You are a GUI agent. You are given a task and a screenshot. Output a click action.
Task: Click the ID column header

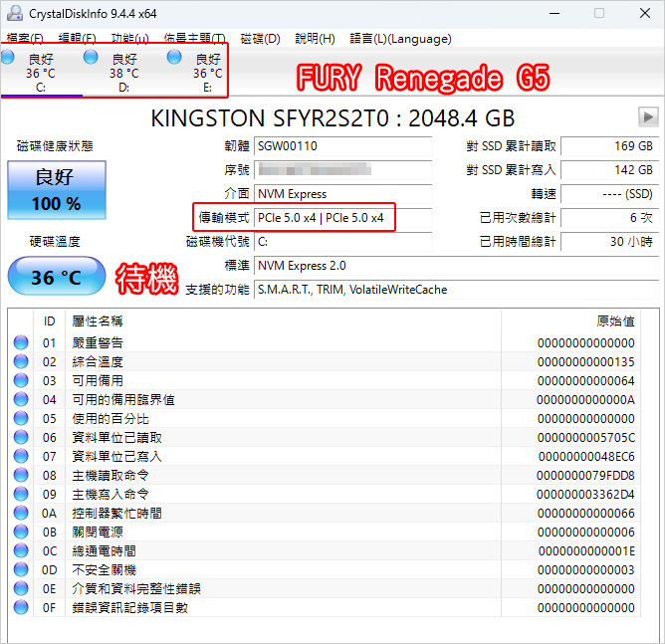tap(49, 322)
